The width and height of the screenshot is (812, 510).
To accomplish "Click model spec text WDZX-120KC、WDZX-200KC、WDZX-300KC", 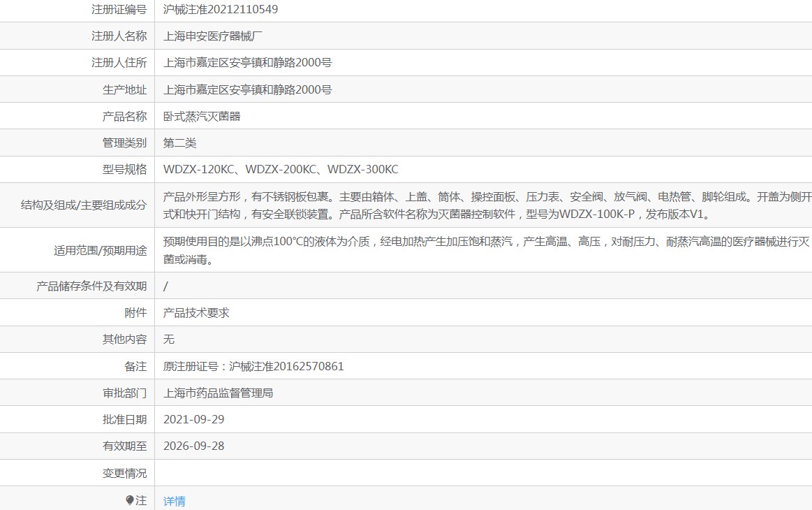I will click(x=281, y=170).
